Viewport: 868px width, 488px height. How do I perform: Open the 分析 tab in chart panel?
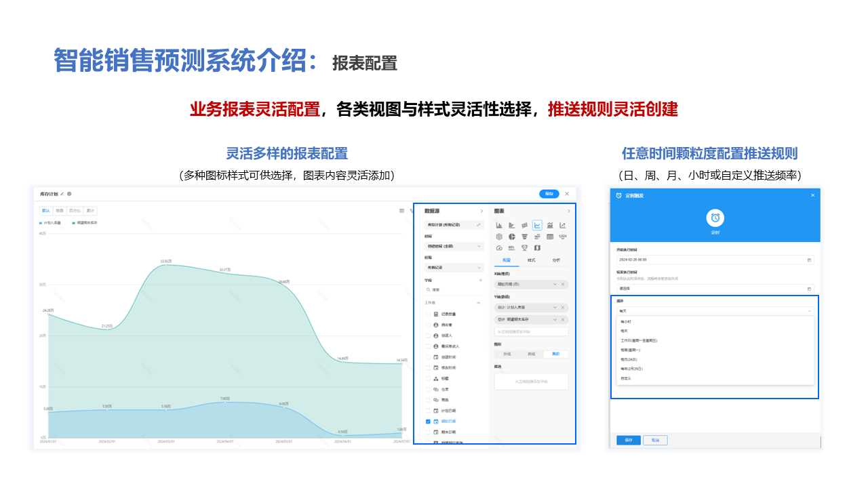tap(557, 260)
